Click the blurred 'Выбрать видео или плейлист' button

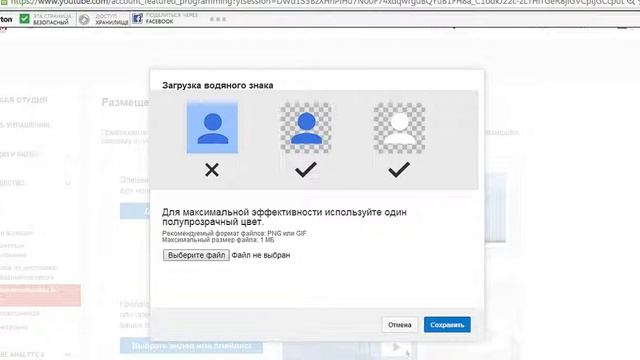pyautogui.click(x=191, y=346)
